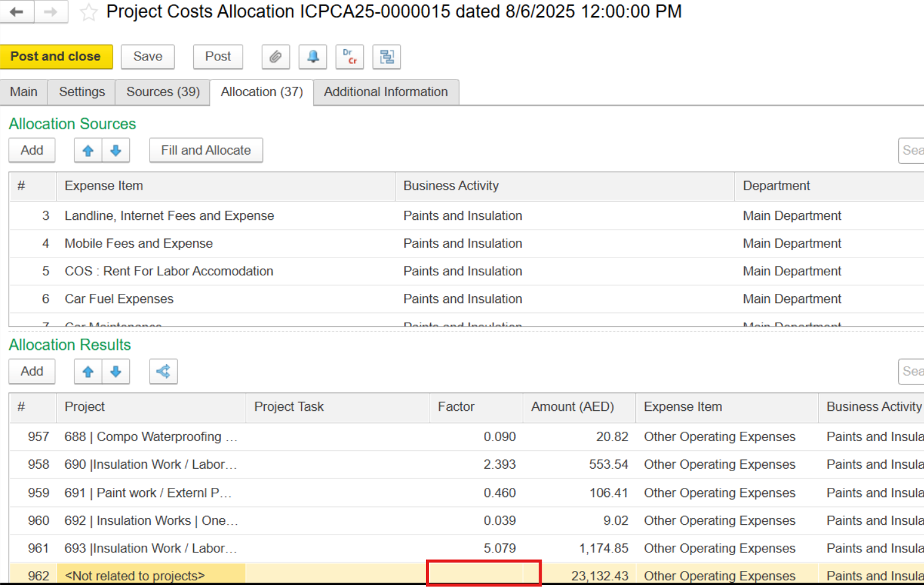Viewport: 924px width, 587px height.
Task: Move Allocation Sources row up
Action: (x=88, y=150)
